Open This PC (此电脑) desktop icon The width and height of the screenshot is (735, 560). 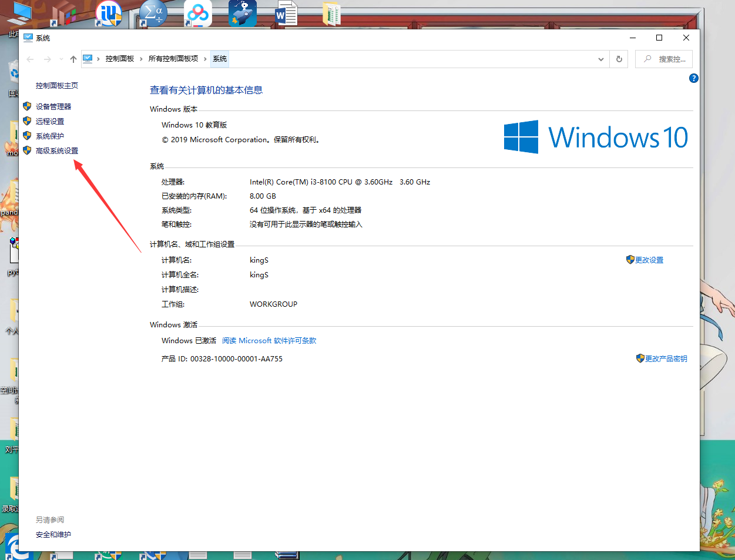(x=21, y=13)
